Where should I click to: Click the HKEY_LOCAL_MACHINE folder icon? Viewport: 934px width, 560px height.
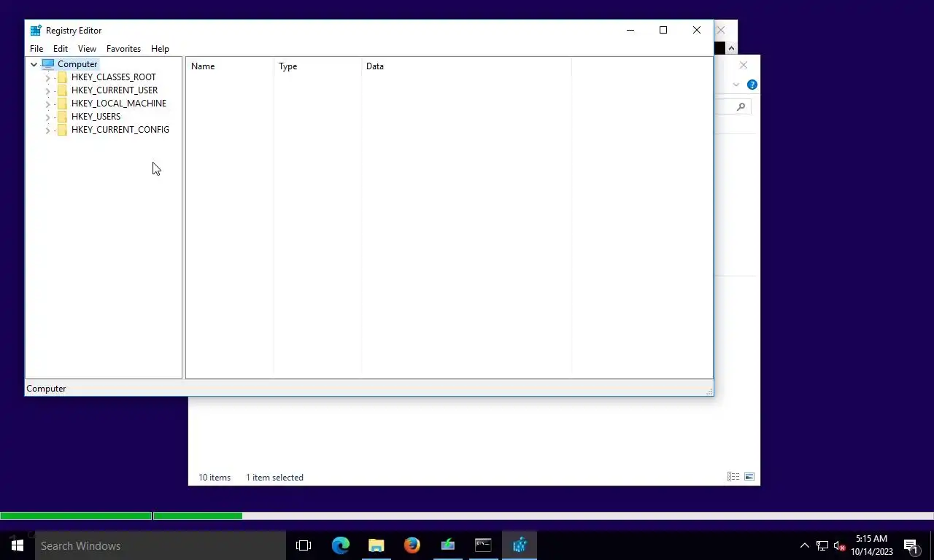click(x=62, y=104)
